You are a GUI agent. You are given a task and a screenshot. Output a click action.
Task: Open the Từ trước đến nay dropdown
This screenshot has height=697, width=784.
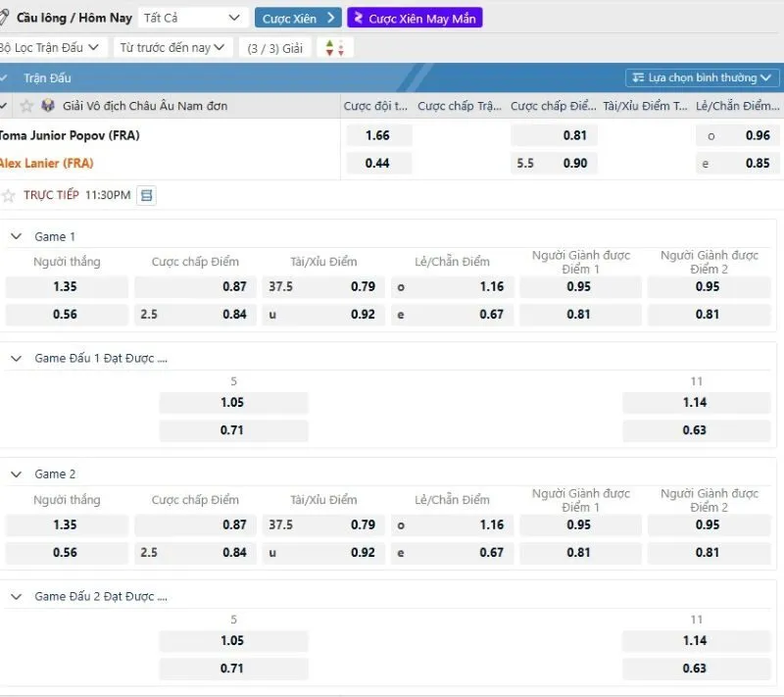(172, 47)
